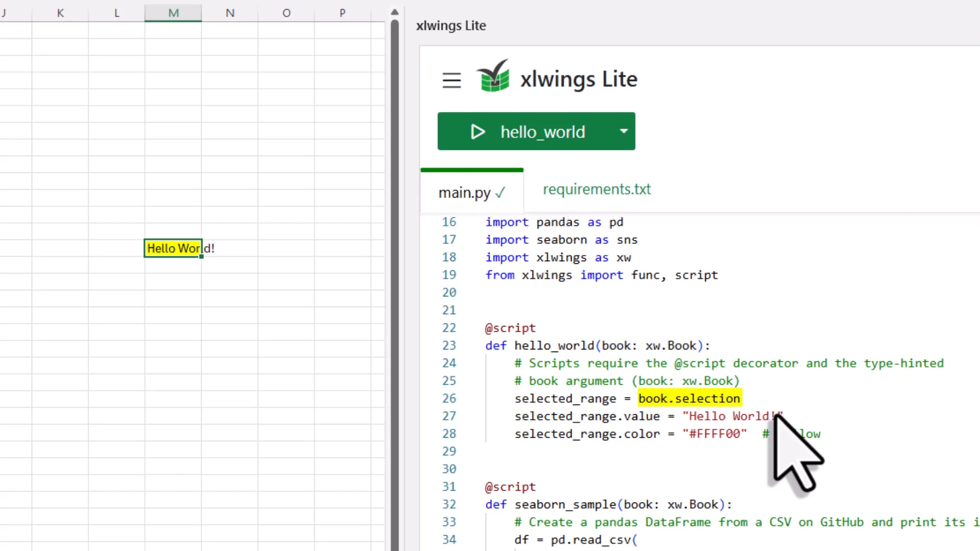Click the highlighted book.selection code

point(689,398)
